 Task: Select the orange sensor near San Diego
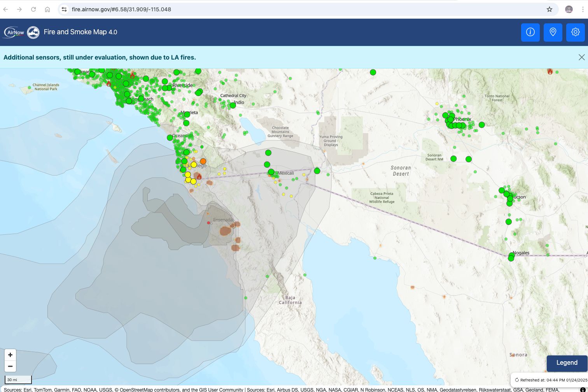(x=203, y=161)
